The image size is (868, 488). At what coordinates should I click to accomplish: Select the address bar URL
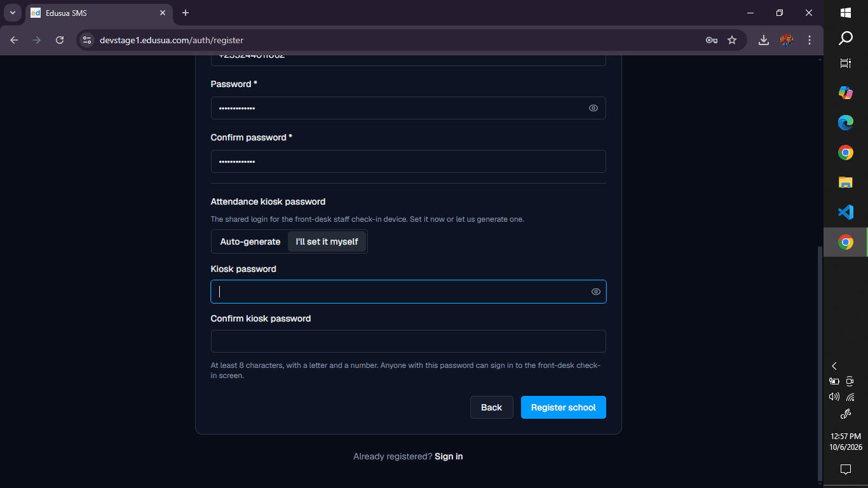tap(172, 40)
